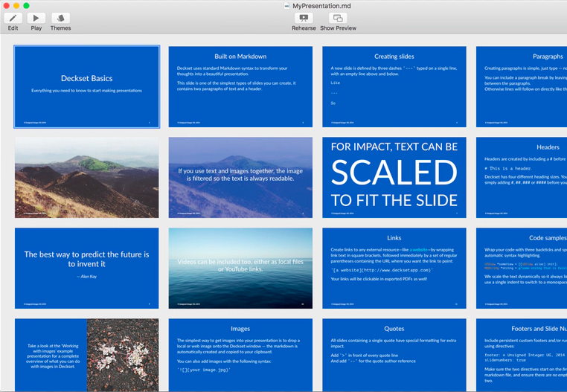The width and height of the screenshot is (567, 392).
Task: Select the Links slide
Action: coord(394,269)
